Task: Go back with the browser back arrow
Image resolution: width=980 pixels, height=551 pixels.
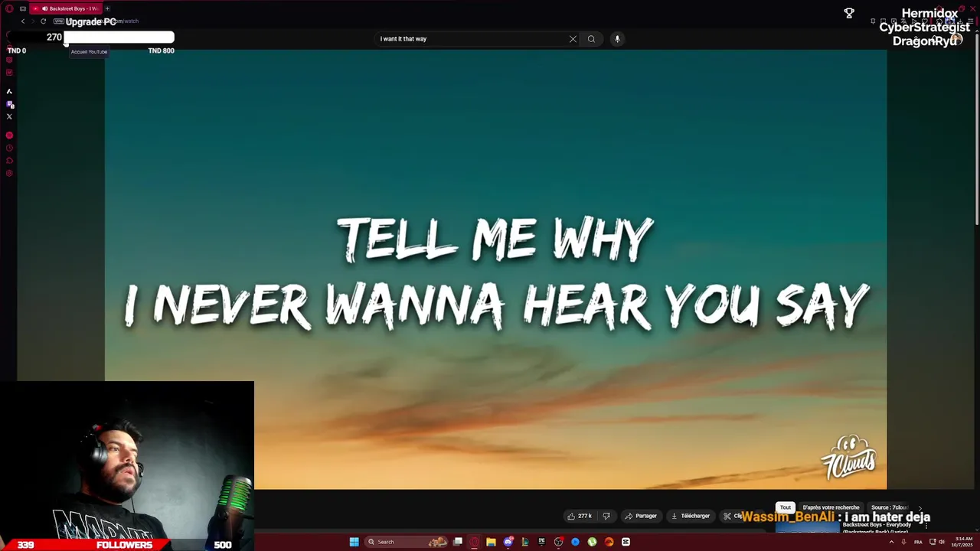Action: click(x=23, y=21)
